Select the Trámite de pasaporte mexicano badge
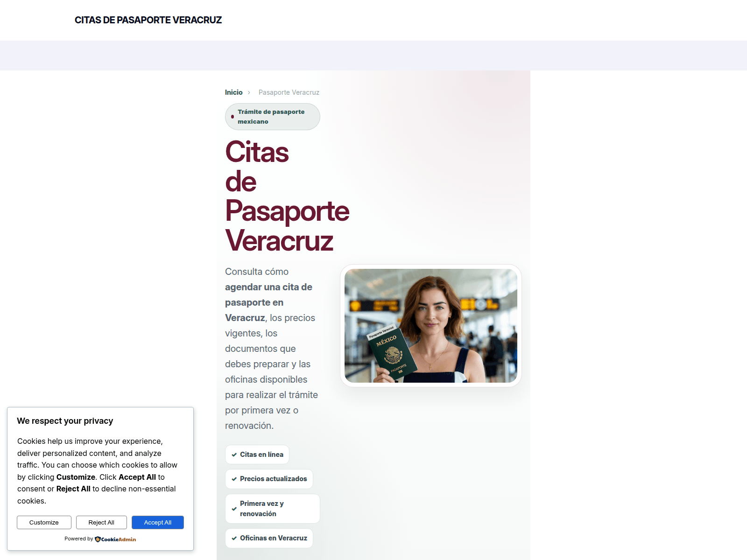The height and width of the screenshot is (560, 747). [273, 117]
